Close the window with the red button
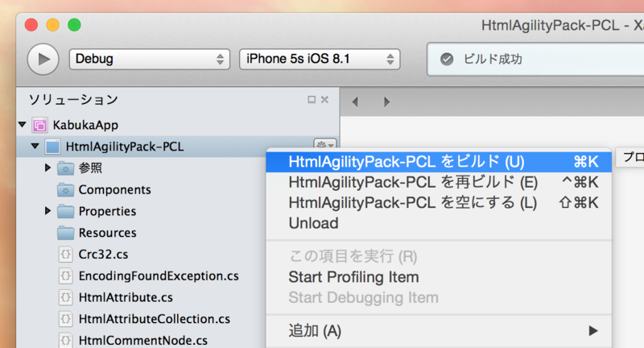Viewport: 644px width, 348px height. pos(31,25)
